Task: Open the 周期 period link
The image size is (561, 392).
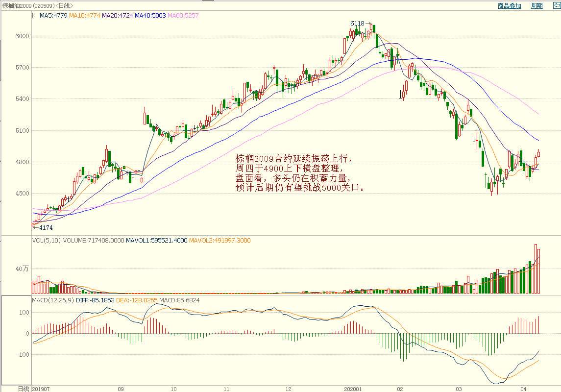Action: pos(537,6)
